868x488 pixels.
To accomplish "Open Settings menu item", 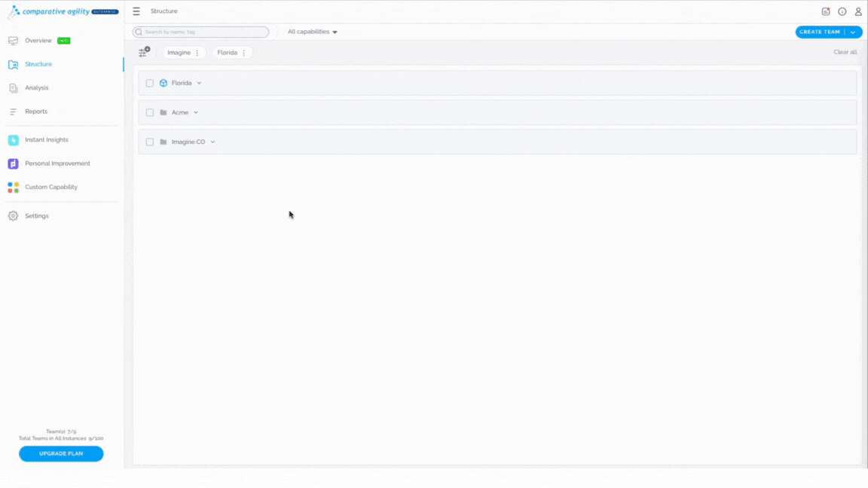I will coord(36,216).
